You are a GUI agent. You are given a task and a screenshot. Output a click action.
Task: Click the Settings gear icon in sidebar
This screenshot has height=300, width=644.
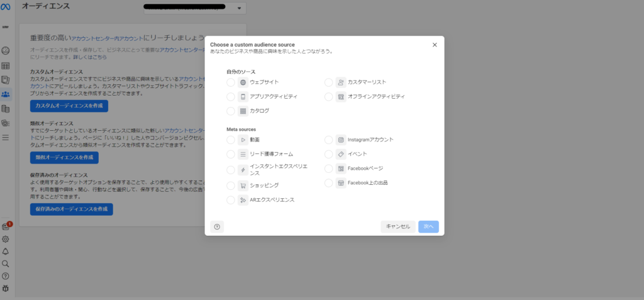(x=6, y=239)
